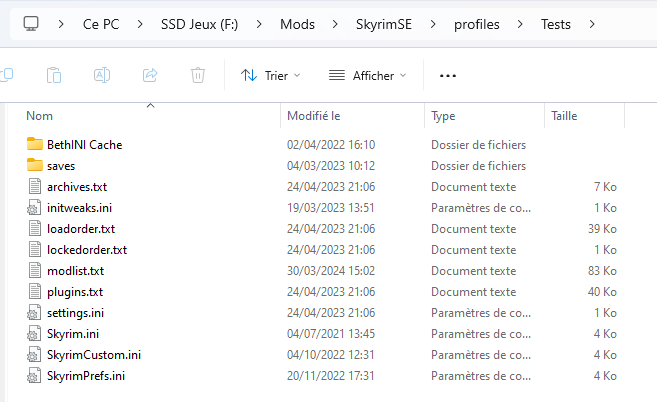
Task: Open the Trier sort dropdown
Action: [270, 75]
